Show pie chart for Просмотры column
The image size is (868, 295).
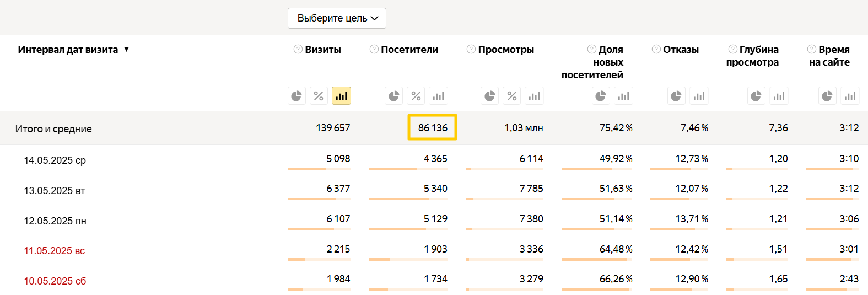[489, 96]
